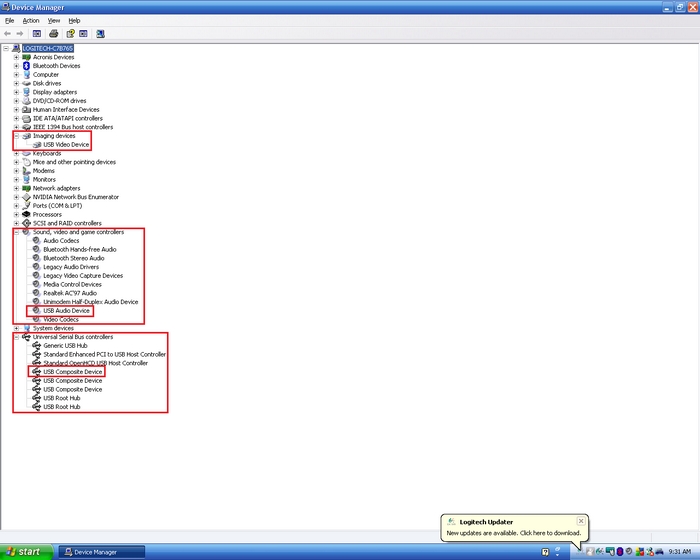Select Bluetooth Hands-free Audio
Image resolution: width=700 pixels, height=560 pixels.
click(80, 250)
